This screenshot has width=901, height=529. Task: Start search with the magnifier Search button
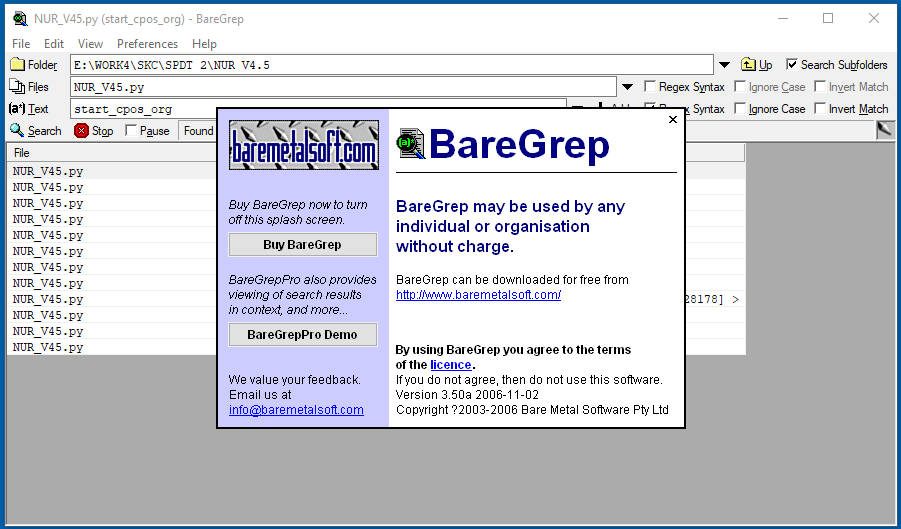36,131
